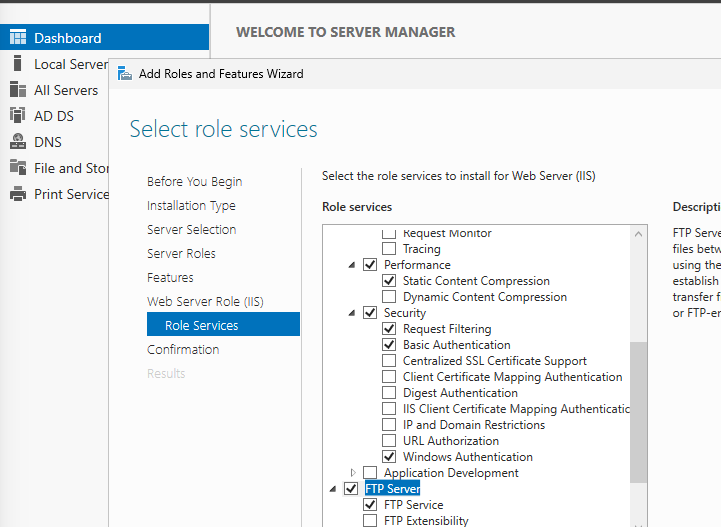Go to the Confirmation wizard step
The width and height of the screenshot is (721, 527).
pyautogui.click(x=183, y=349)
